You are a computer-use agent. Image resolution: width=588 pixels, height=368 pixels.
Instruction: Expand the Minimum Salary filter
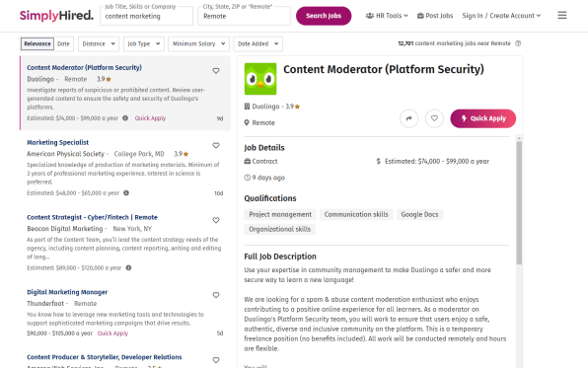point(198,43)
